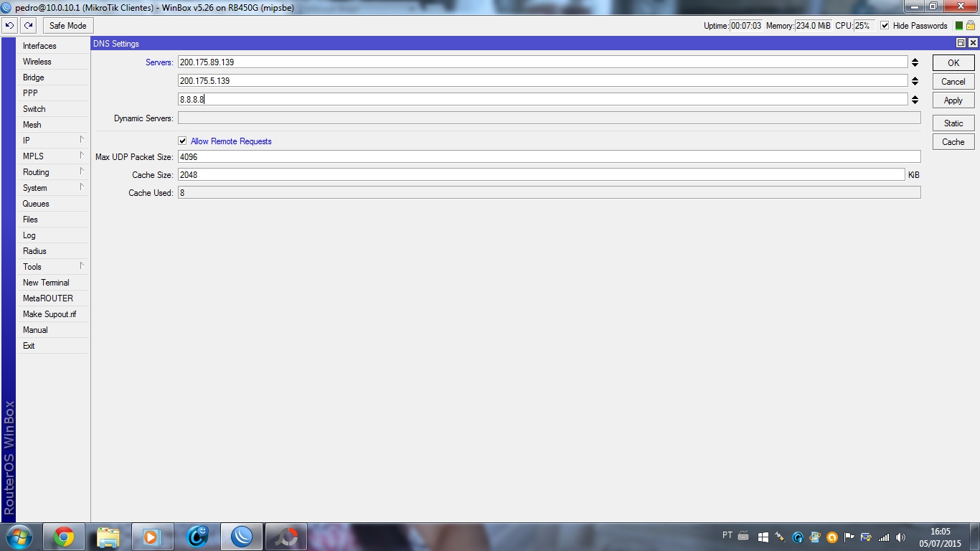
Task: Confirm DNS settings with OK button
Action: tap(953, 63)
